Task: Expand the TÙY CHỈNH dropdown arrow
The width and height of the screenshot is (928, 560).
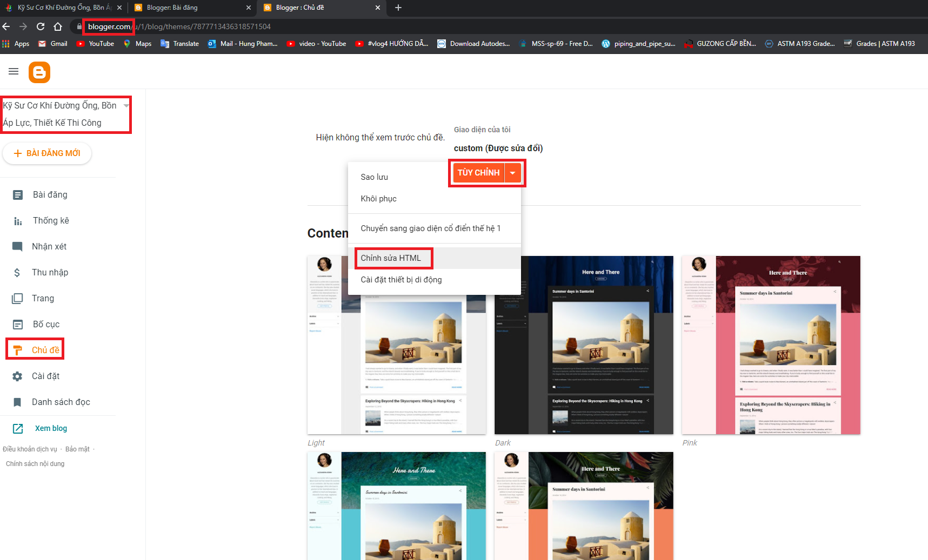Action: 513,172
